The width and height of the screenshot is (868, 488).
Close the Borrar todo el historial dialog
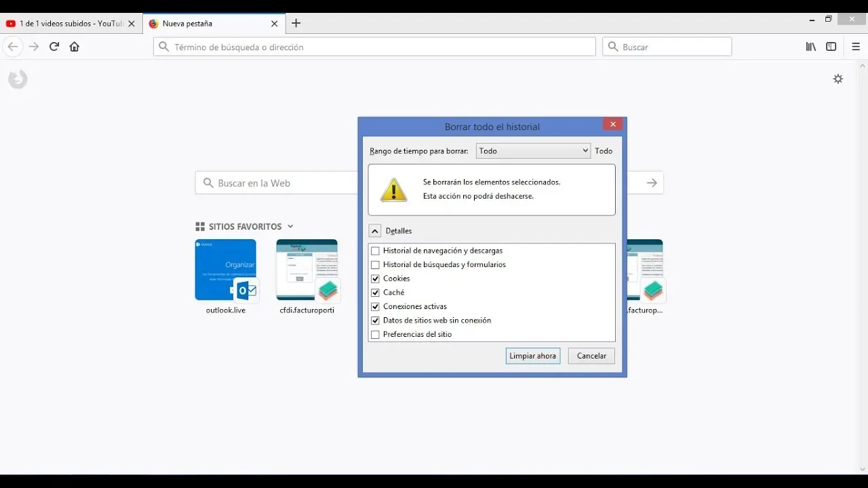tap(612, 124)
